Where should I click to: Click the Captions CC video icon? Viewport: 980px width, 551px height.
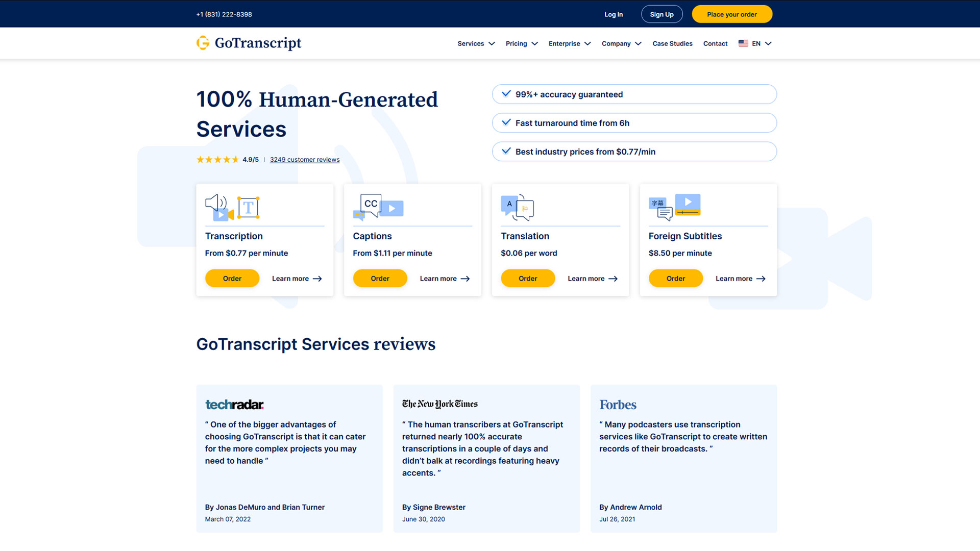pyautogui.click(x=378, y=207)
